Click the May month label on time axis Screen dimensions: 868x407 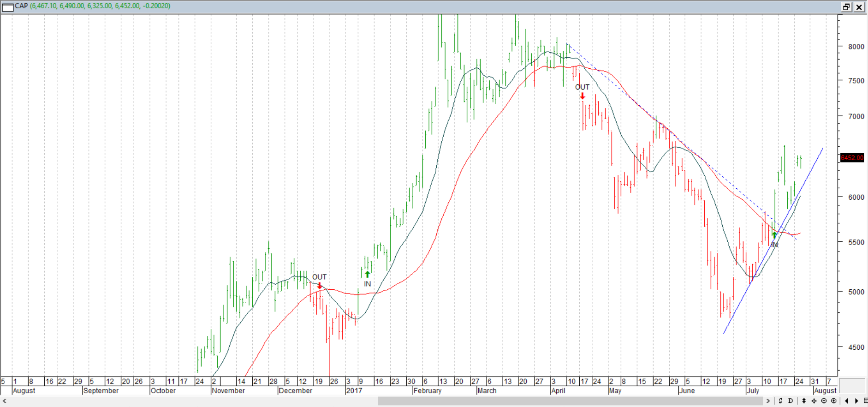click(615, 390)
